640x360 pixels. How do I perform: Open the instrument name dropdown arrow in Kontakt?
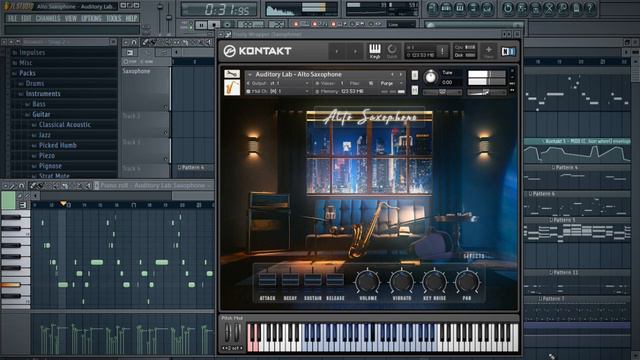(x=249, y=74)
